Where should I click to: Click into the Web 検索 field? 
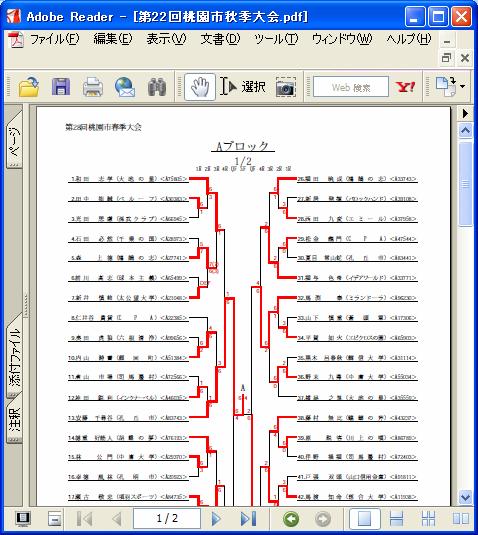[x=351, y=87]
